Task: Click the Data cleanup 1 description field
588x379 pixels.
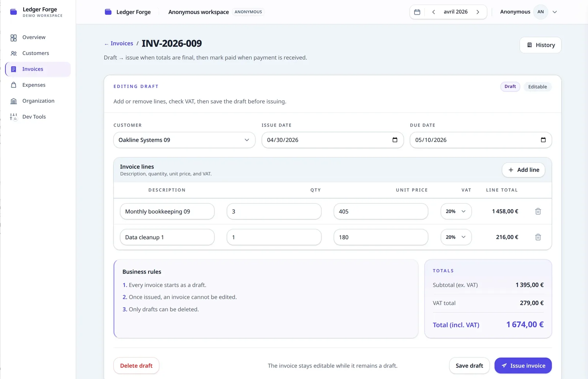Action: (167, 237)
